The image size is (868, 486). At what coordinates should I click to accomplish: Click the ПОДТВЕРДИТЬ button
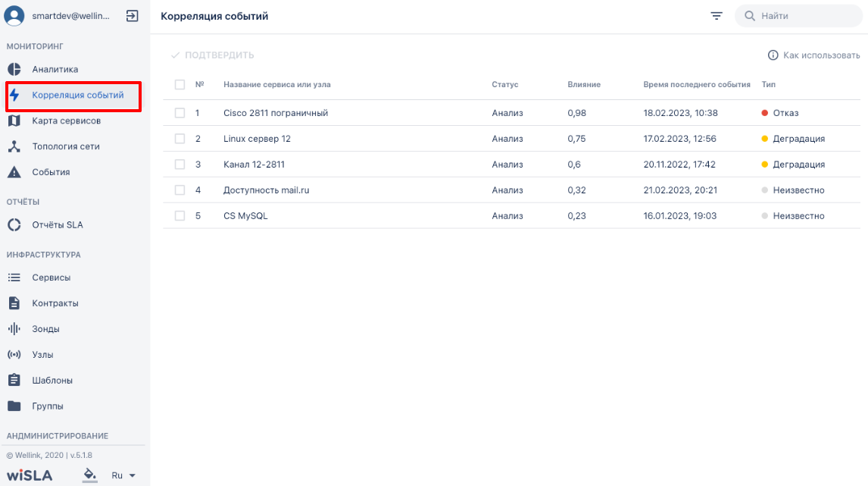(213, 55)
